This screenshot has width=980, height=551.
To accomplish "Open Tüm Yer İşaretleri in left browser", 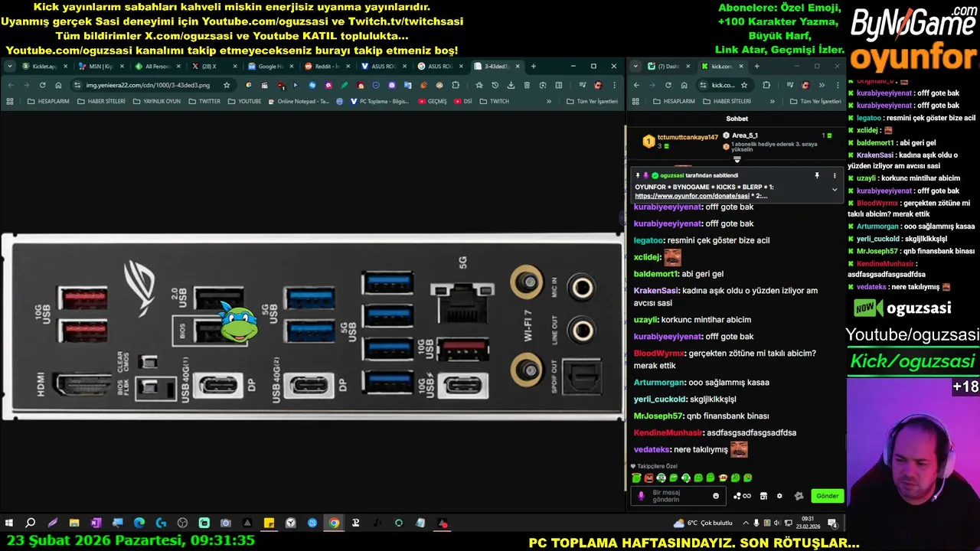I will coord(592,101).
